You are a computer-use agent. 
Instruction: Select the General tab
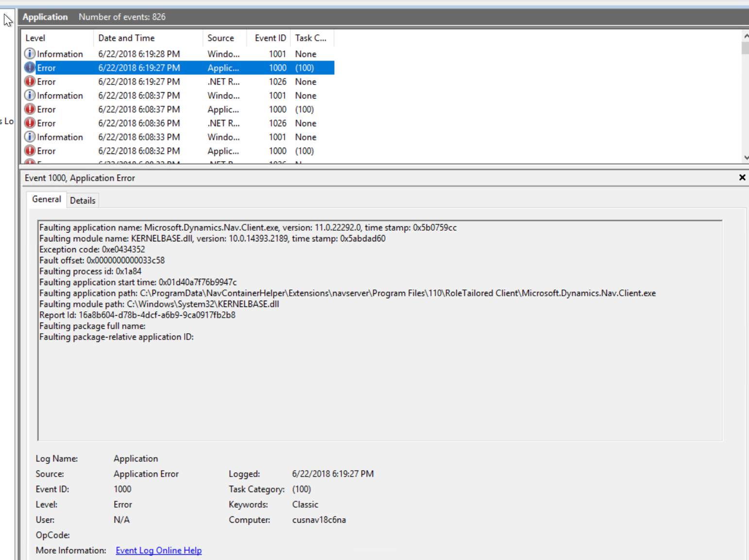click(46, 199)
